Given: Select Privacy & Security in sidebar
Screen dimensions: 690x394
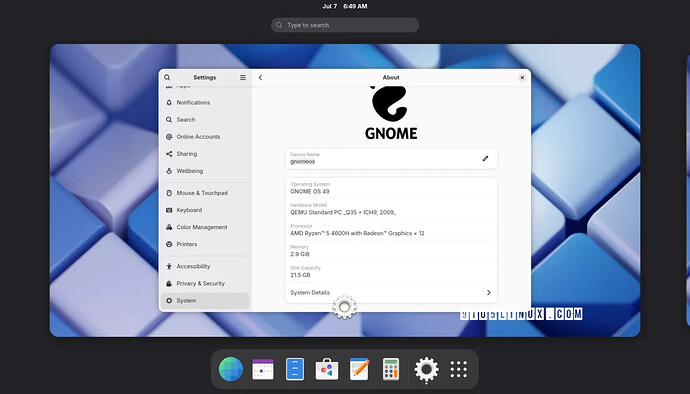Looking at the screenshot, I should pyautogui.click(x=205, y=284).
